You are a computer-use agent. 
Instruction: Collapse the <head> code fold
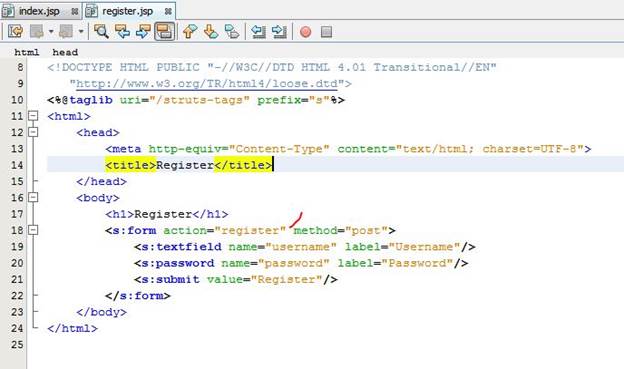(33, 132)
